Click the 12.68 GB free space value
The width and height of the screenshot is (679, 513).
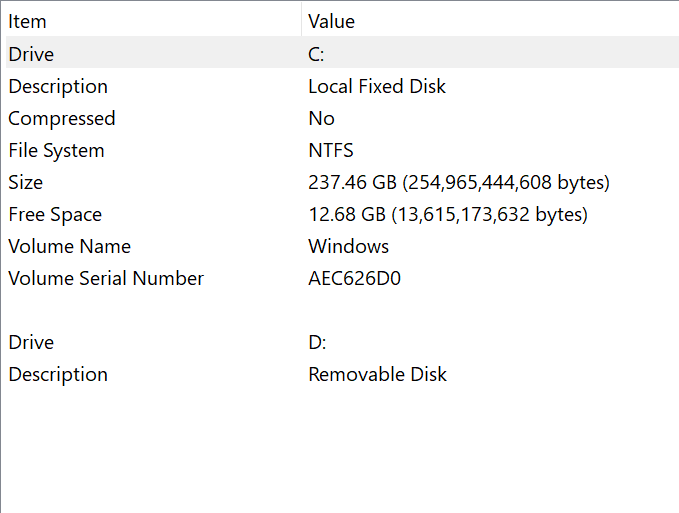coord(447,214)
